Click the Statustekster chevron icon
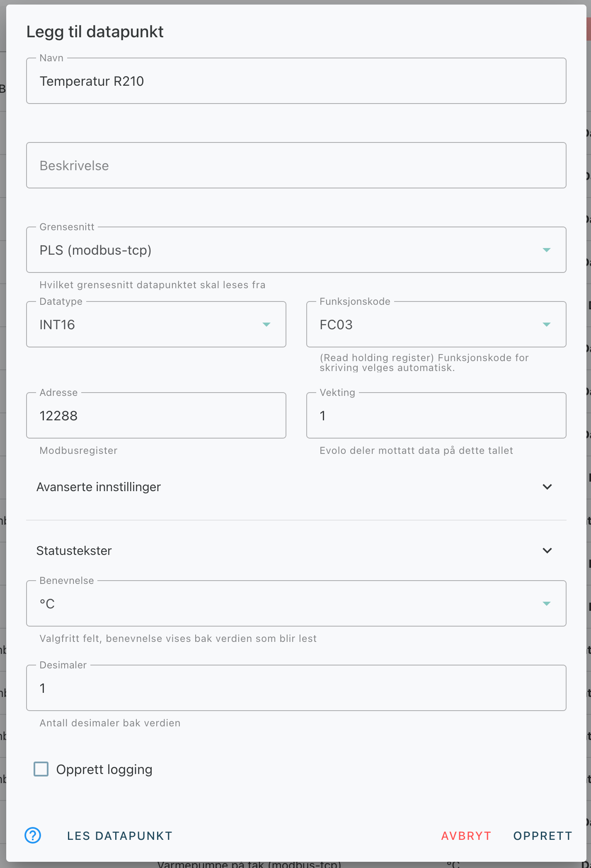591x868 pixels. [x=547, y=550]
